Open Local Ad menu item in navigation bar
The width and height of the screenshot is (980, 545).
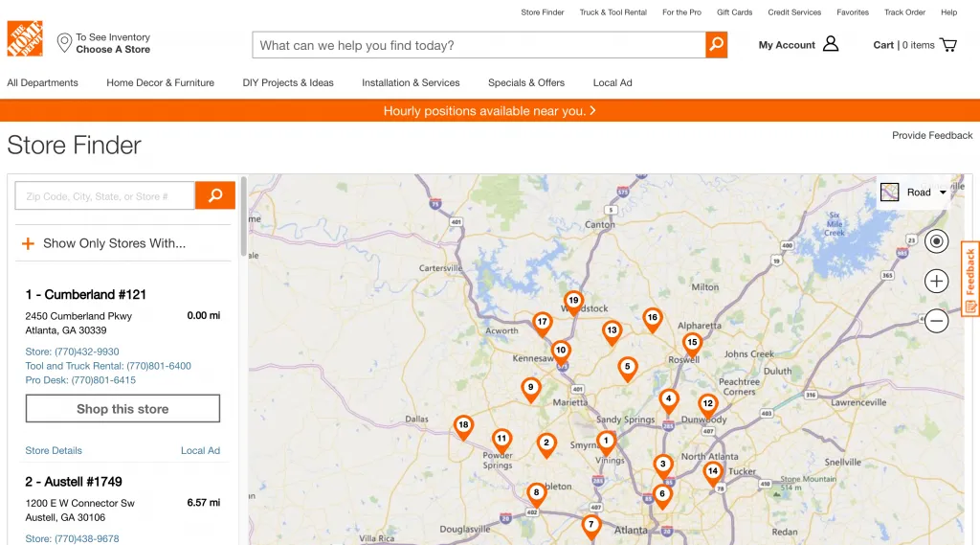(612, 82)
